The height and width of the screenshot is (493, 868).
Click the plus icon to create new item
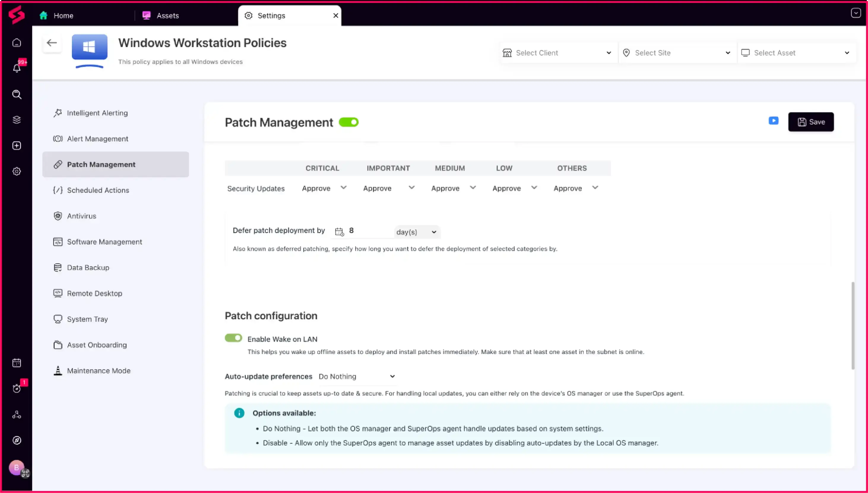pyautogui.click(x=17, y=146)
